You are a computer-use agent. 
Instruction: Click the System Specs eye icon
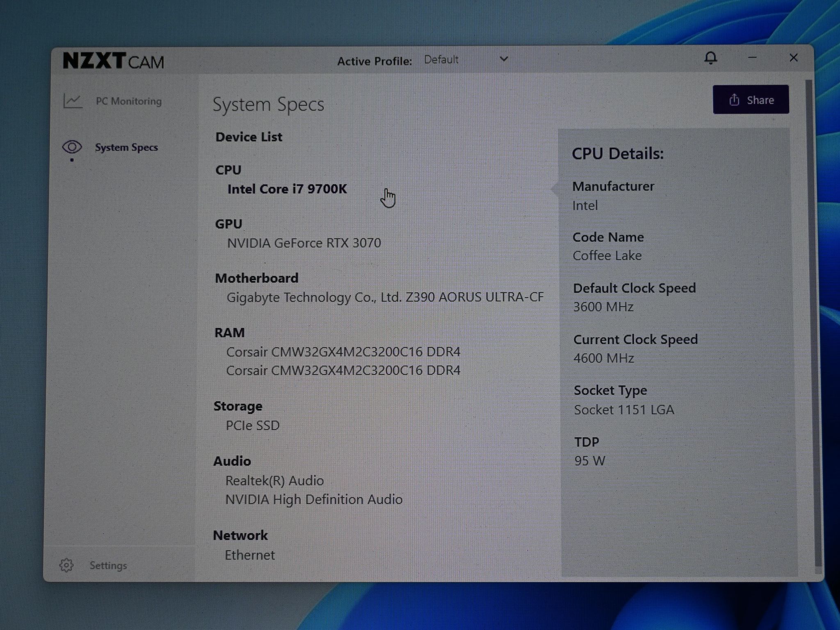[72, 147]
